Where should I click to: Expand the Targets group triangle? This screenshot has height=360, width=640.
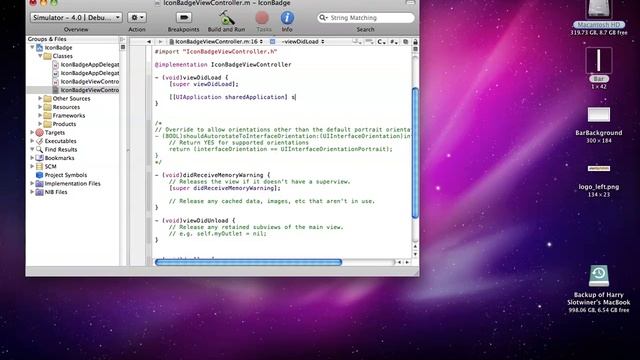click(x=32, y=132)
